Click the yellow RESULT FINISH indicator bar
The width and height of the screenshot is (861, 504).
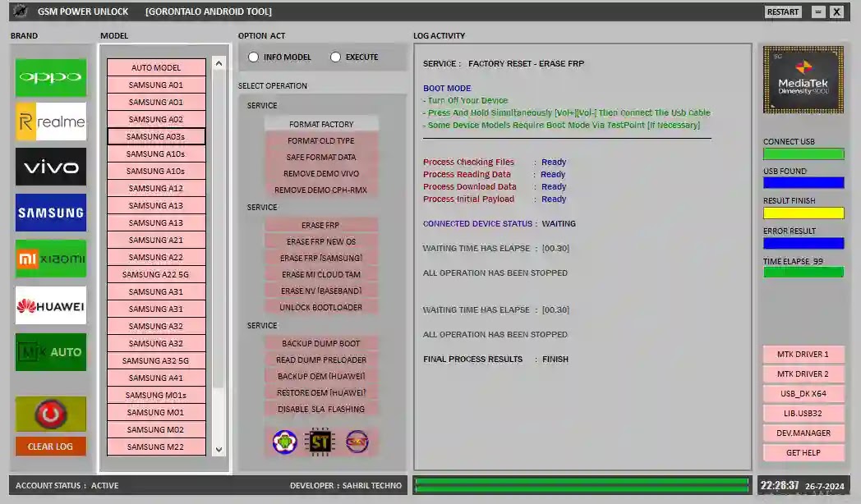[x=803, y=213]
